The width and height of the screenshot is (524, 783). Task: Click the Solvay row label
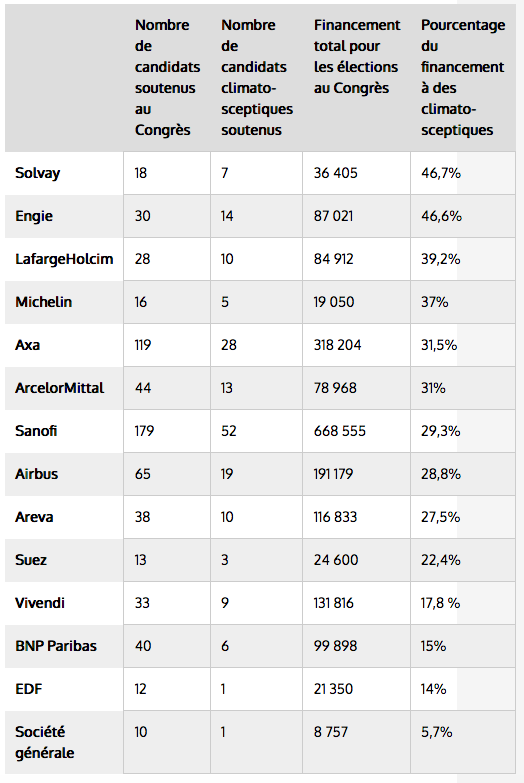click(37, 173)
